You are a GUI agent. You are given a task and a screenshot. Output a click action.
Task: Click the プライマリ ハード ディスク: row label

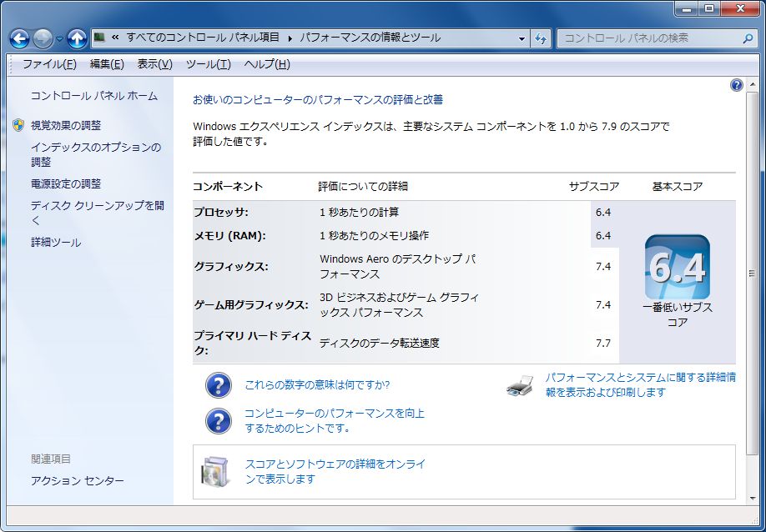[x=253, y=343]
